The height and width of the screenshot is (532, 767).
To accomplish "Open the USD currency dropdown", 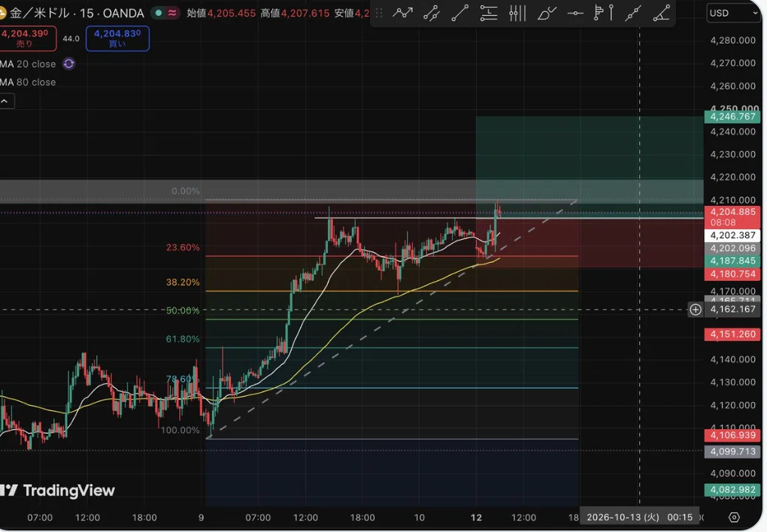I will 733,14.
